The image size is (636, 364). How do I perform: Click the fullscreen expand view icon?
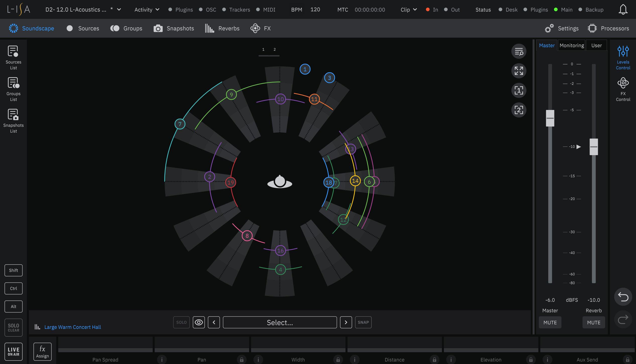pyautogui.click(x=519, y=71)
